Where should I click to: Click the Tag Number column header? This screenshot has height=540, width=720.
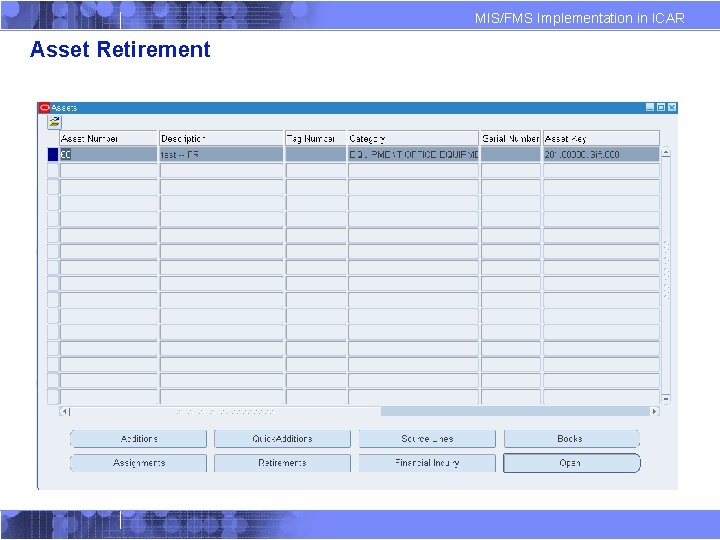tap(316, 138)
